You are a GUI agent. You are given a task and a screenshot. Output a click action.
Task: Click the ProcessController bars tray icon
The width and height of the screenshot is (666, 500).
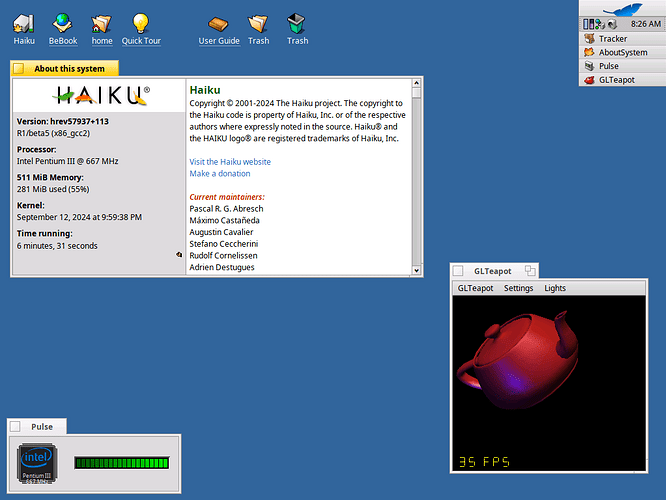click(x=588, y=24)
